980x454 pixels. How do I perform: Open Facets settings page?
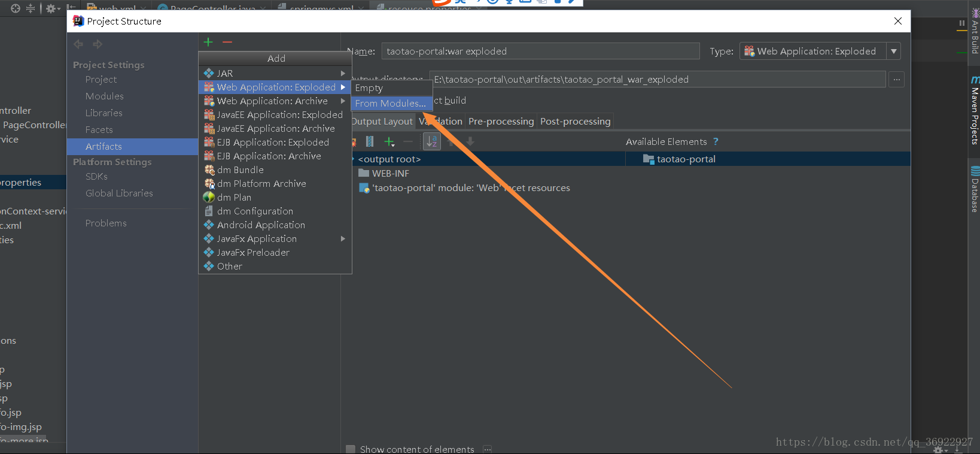99,129
